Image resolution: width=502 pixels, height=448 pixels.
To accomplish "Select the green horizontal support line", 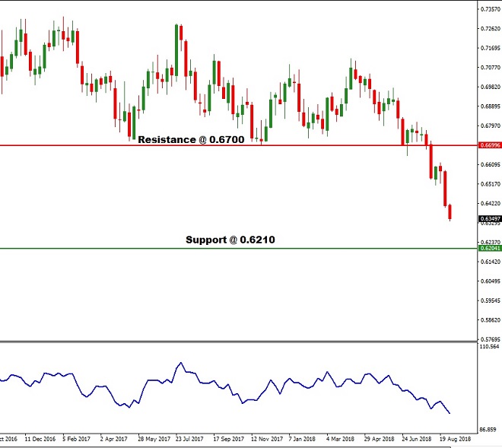I will coord(239,248).
